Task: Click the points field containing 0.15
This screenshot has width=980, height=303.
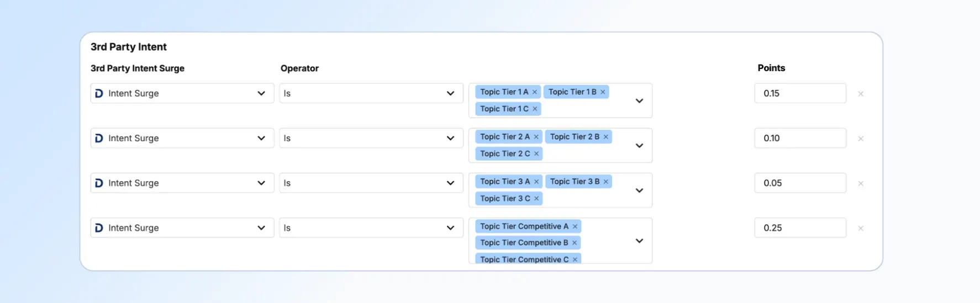Action: [799, 93]
